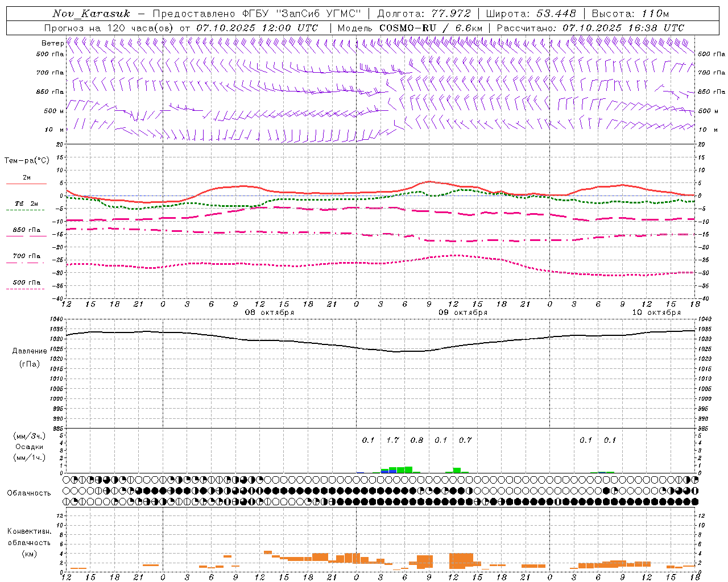Click the 'Осадки' precipitation label
Screen dimensions: 728x582
pos(30,447)
